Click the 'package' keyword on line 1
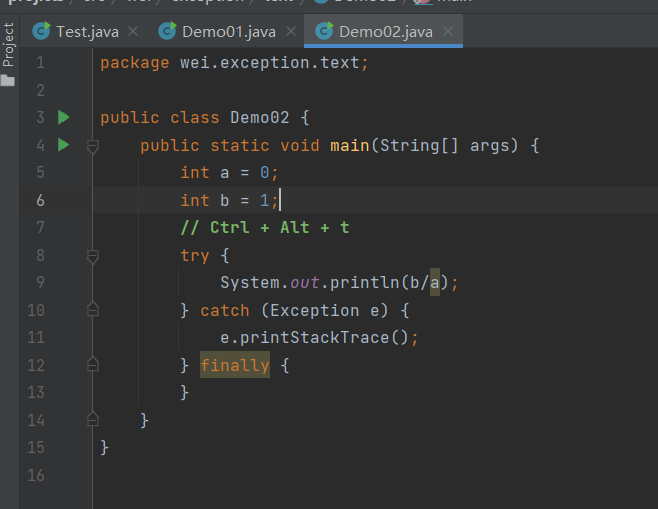This screenshot has height=509, width=658. coord(135,63)
